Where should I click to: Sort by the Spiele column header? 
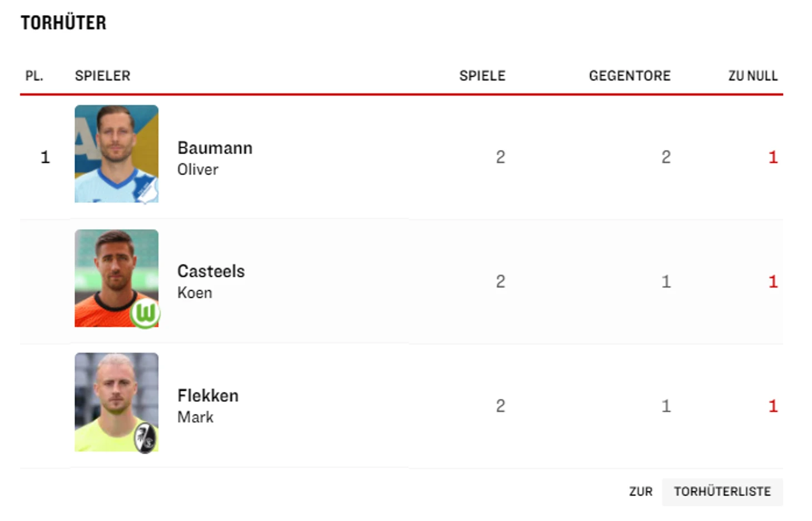point(482,76)
